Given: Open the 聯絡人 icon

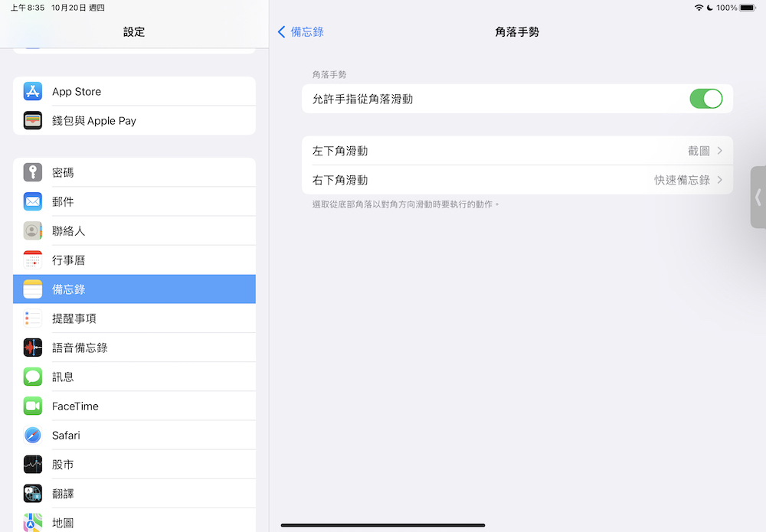Looking at the screenshot, I should coord(32,230).
